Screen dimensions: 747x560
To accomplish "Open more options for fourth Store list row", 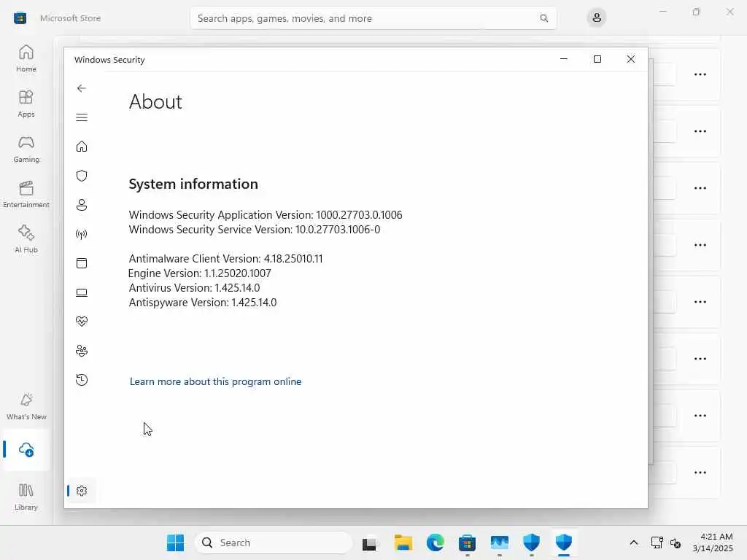I will (700, 245).
